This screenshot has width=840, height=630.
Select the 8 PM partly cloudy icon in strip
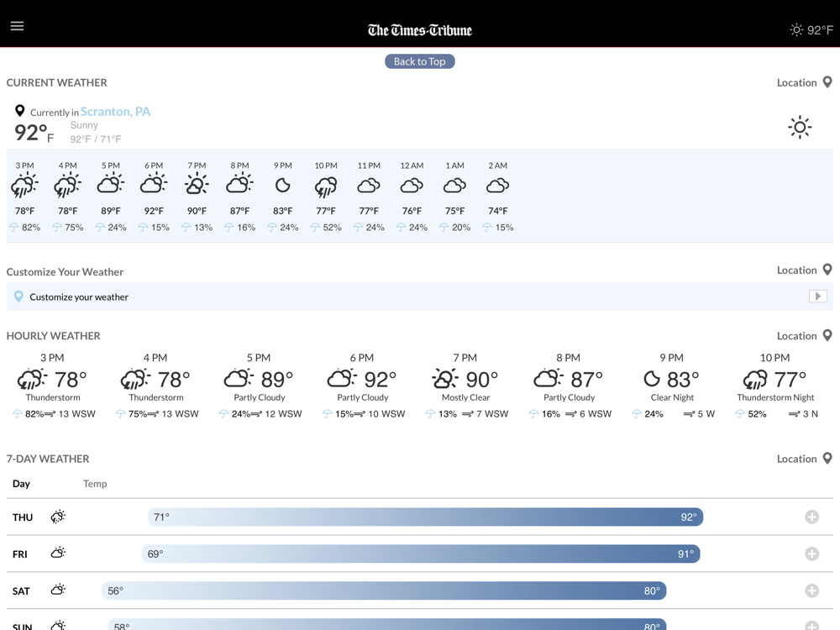tap(239, 184)
